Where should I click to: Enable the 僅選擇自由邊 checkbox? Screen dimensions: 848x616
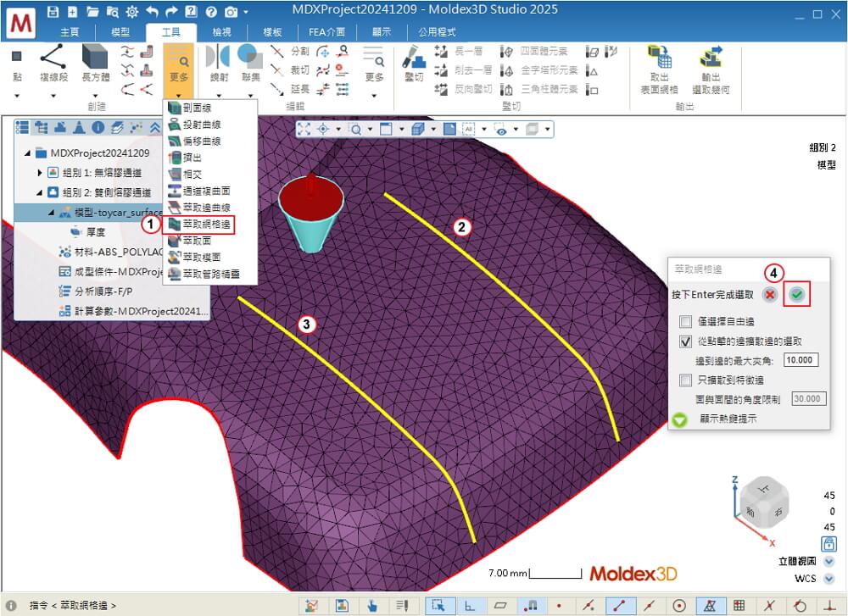point(685,322)
